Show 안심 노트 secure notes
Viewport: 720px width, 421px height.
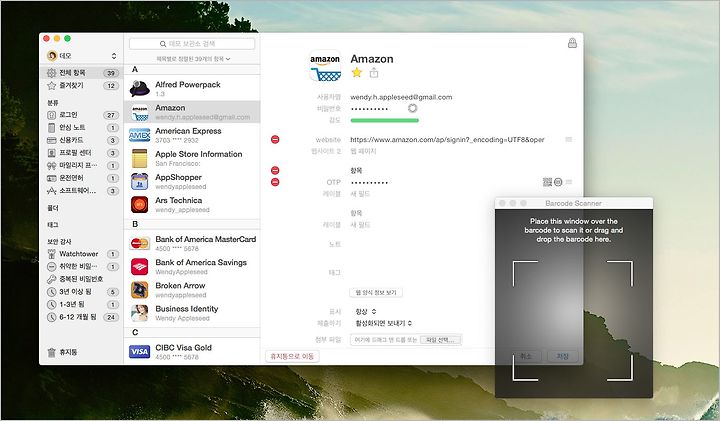(x=82, y=127)
